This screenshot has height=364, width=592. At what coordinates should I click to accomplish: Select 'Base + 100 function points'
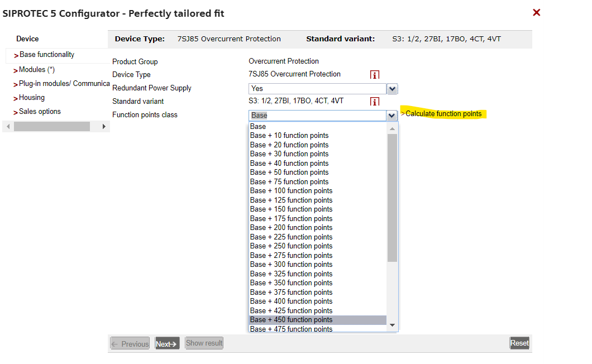point(318,191)
